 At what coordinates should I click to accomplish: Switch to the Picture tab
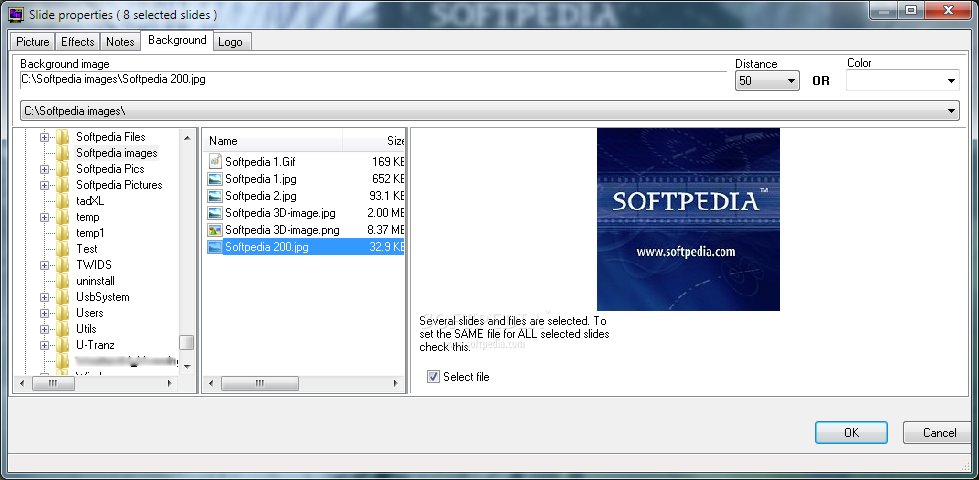tap(32, 42)
